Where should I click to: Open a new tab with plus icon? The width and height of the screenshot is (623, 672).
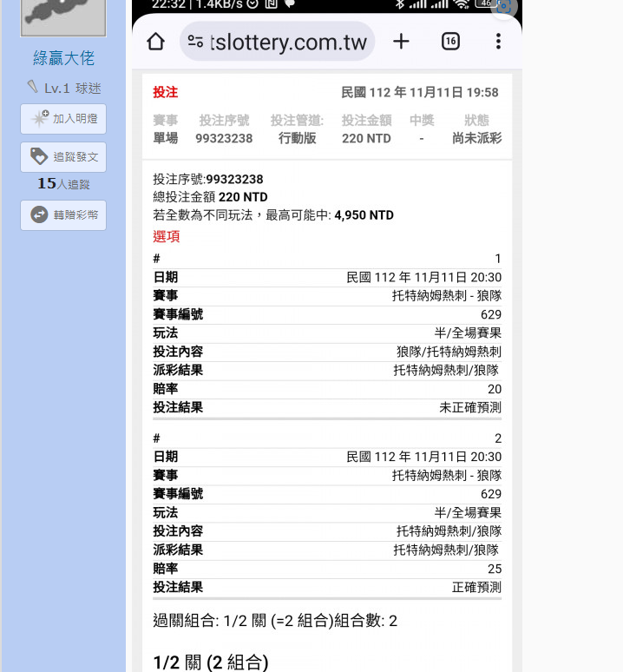pos(401,42)
